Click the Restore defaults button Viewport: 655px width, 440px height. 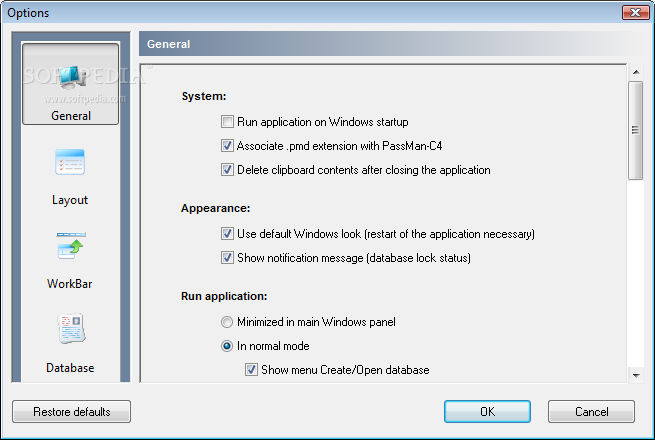tap(71, 412)
